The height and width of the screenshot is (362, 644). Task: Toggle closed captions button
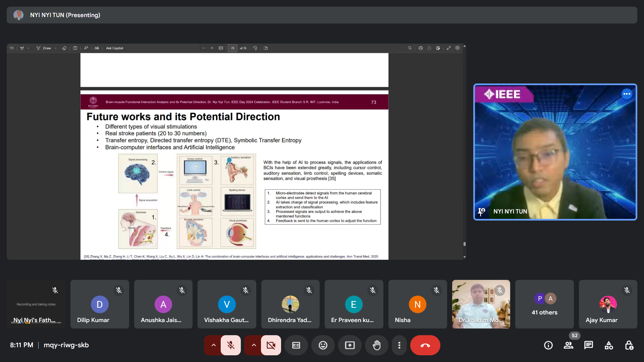[296, 345]
